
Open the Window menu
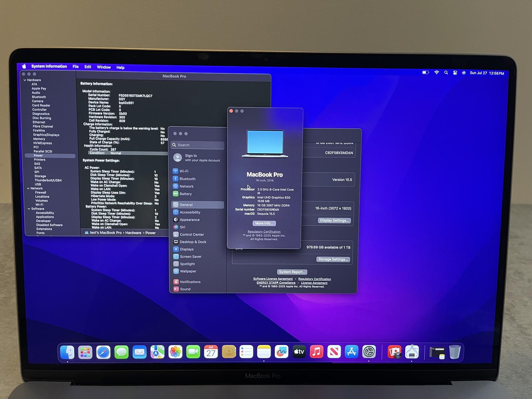104,67
